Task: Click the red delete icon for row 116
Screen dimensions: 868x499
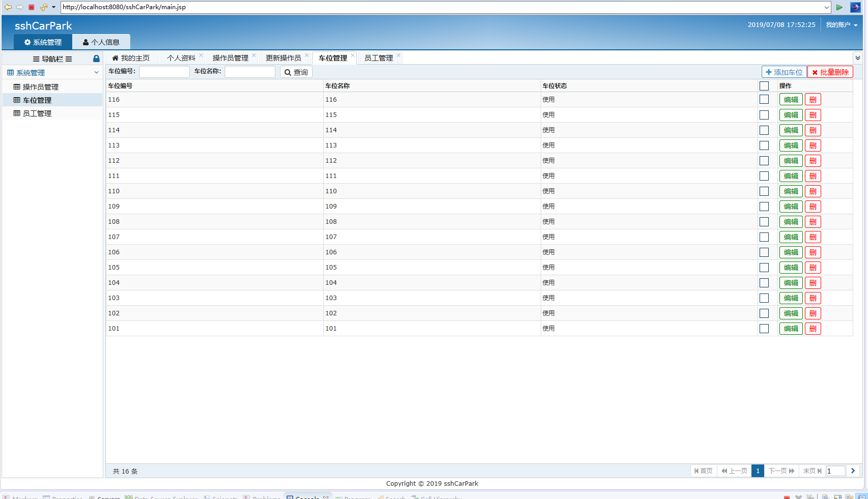Action: (813, 100)
